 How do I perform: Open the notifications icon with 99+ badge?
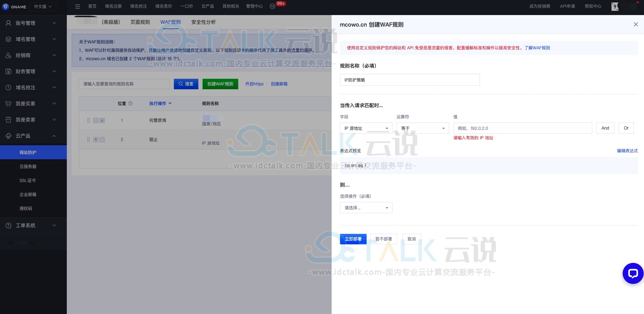(273, 6)
